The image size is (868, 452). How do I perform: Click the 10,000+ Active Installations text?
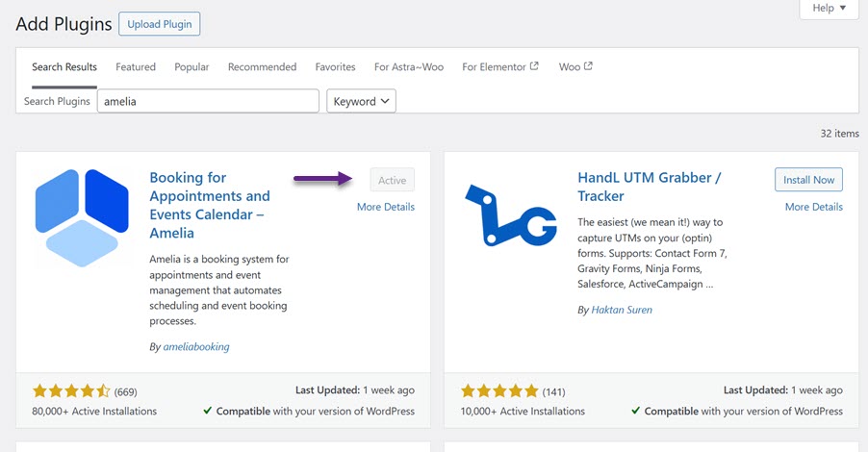(x=523, y=411)
